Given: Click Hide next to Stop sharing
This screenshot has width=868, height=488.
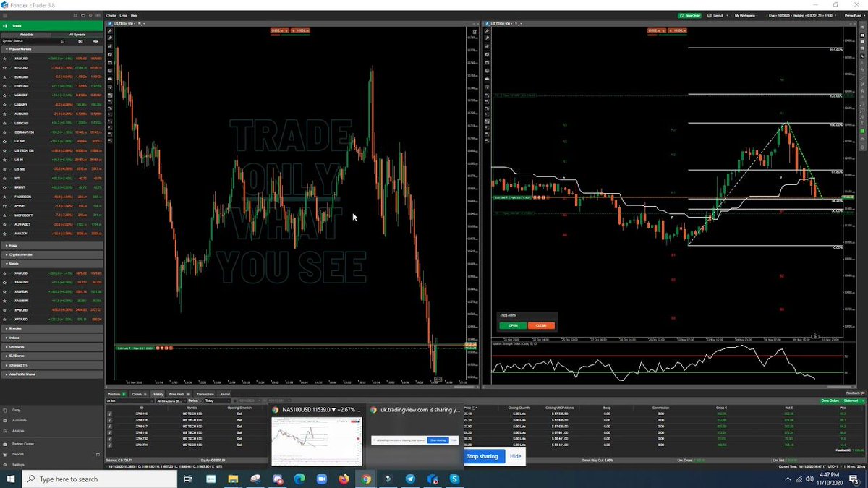Looking at the screenshot, I should tap(515, 456).
